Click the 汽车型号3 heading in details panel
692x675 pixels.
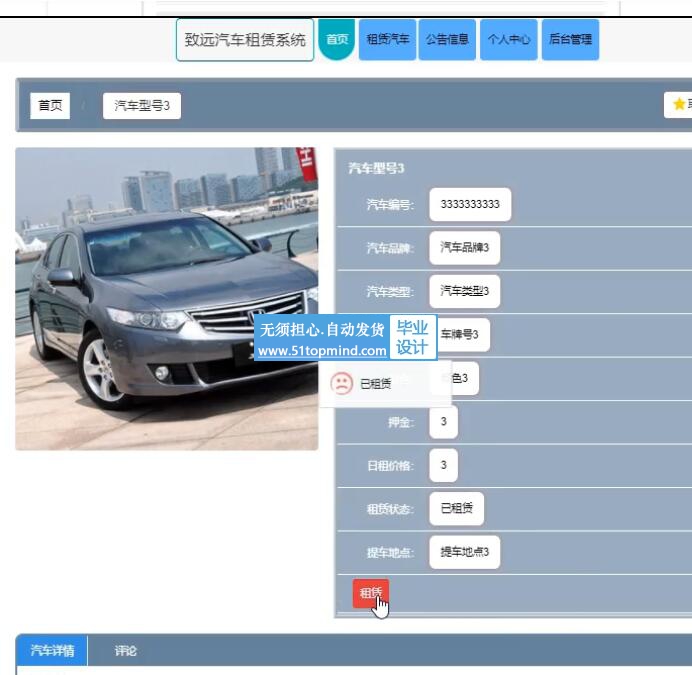pyautogui.click(x=376, y=168)
